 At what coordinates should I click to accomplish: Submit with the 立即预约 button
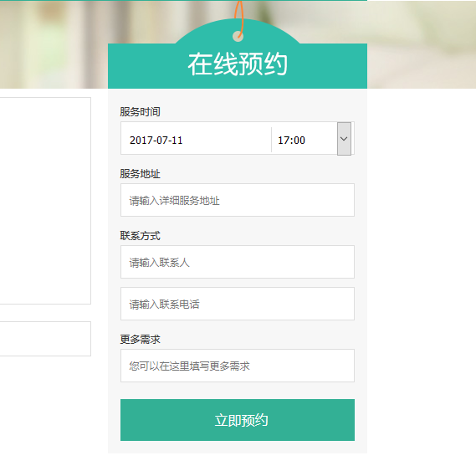pos(238,420)
